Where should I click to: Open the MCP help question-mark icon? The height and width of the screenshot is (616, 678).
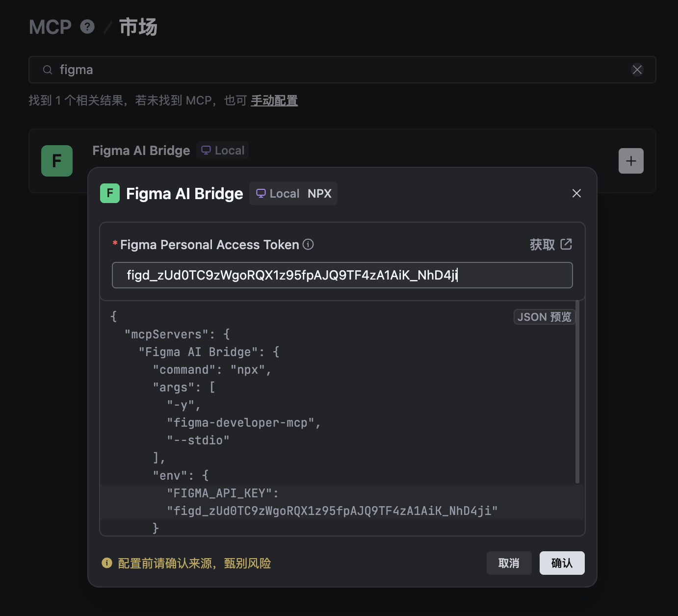pos(87,26)
